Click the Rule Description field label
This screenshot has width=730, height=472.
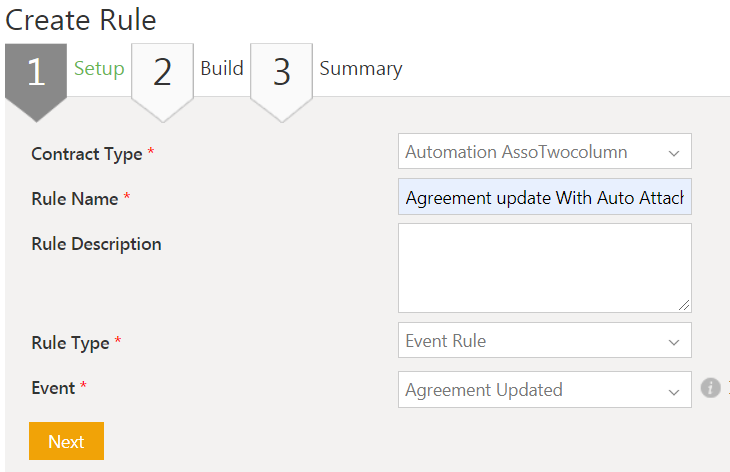[x=96, y=244]
